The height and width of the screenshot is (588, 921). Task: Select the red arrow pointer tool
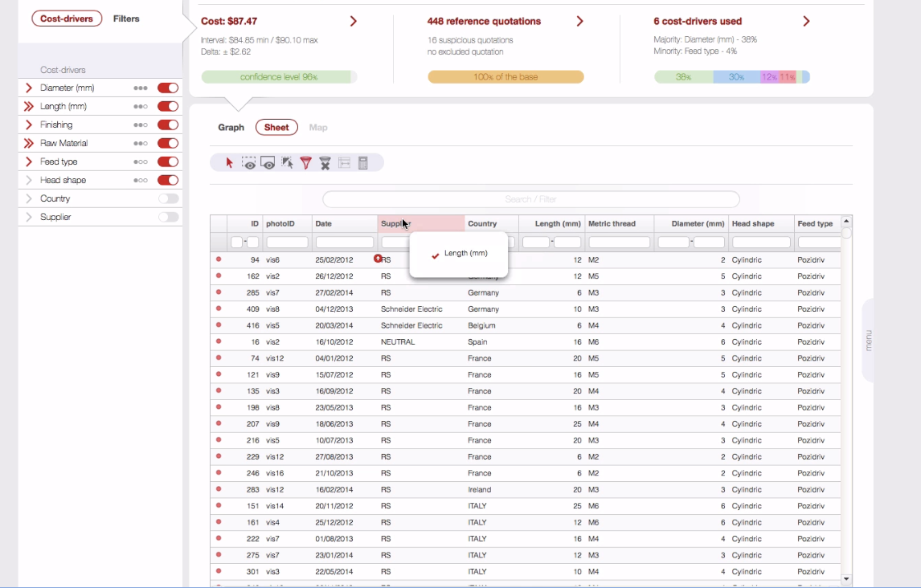point(230,163)
